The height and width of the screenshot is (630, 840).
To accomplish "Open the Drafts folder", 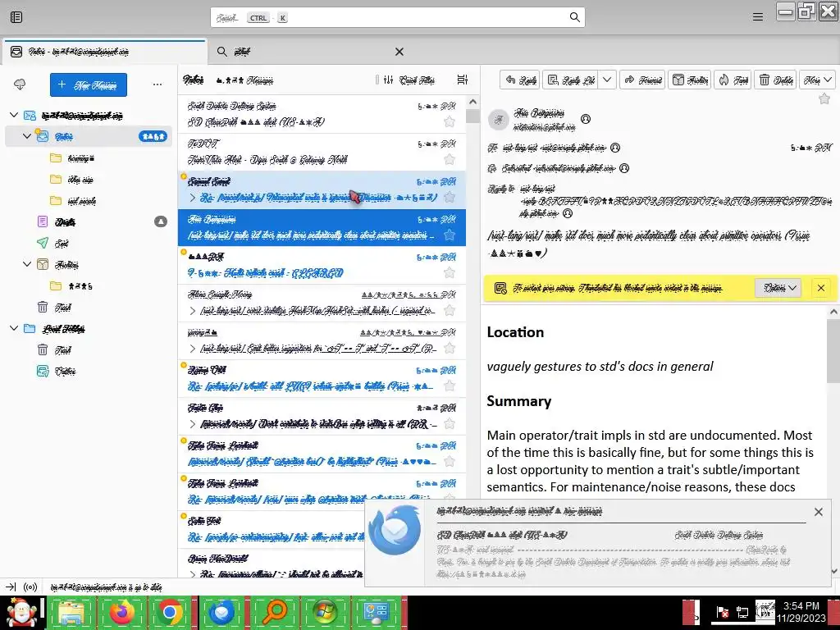I will tap(89, 221).
